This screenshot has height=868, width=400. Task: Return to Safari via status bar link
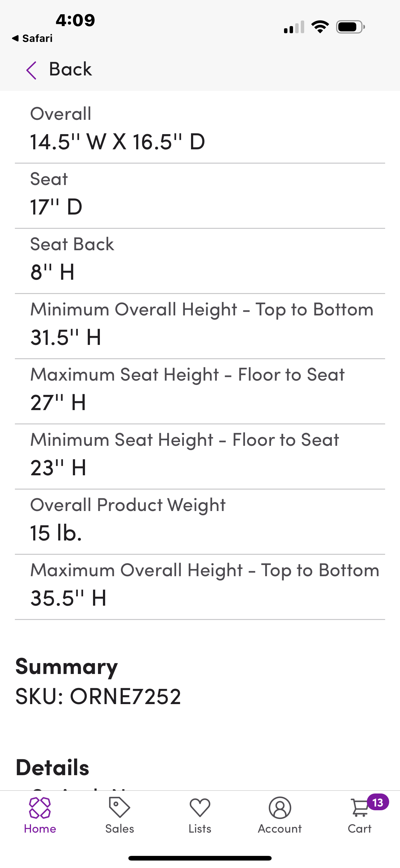tap(32, 38)
